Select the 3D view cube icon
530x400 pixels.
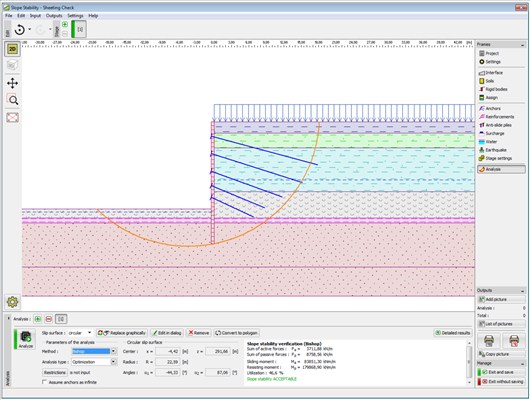coord(13,65)
